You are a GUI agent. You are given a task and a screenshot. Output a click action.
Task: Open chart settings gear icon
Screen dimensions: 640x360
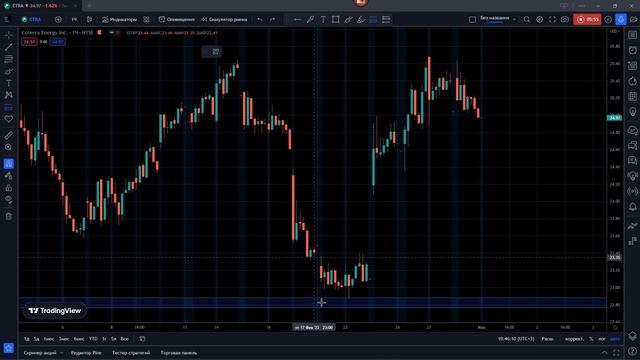[x=540, y=19]
